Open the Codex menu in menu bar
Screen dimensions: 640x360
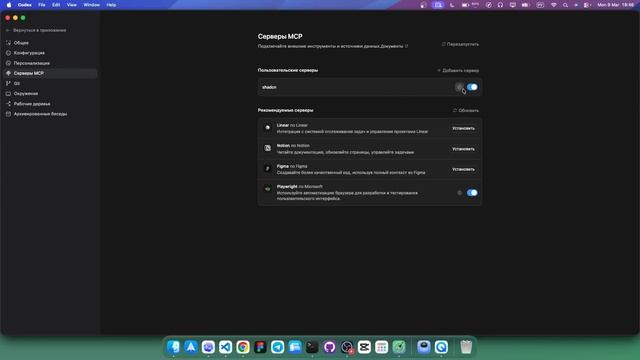point(24,5)
